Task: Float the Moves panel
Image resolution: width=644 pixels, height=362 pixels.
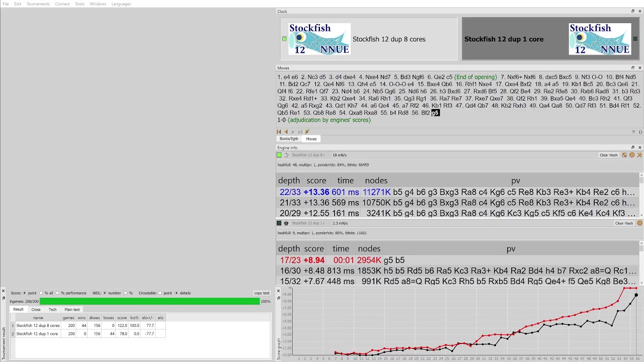Action: (633, 68)
